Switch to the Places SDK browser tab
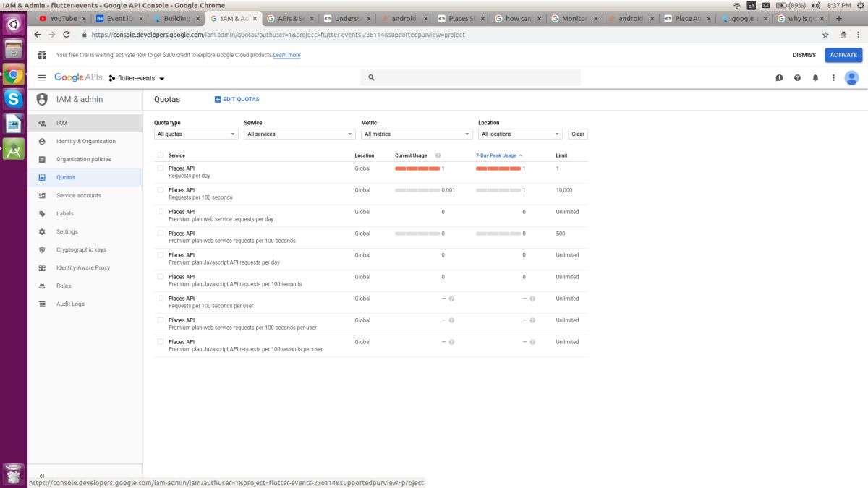The height and width of the screenshot is (488, 868). pyautogui.click(x=462, y=18)
